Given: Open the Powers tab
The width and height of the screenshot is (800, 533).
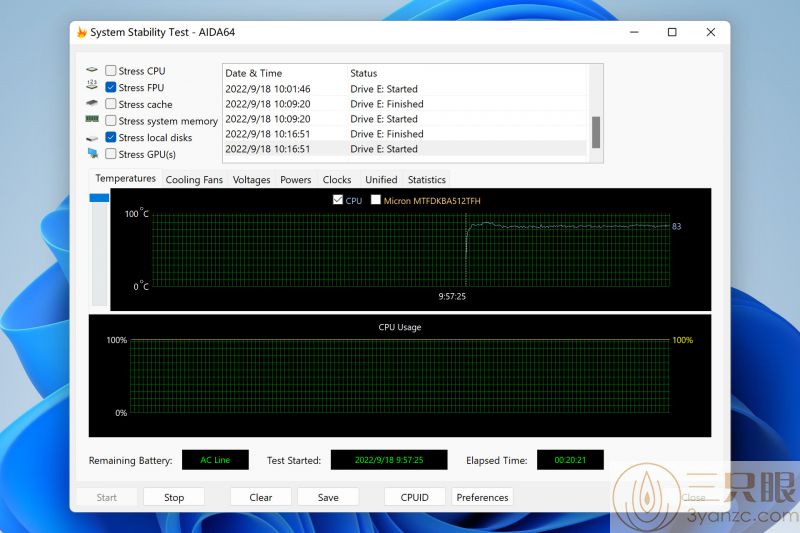Looking at the screenshot, I should pos(295,180).
